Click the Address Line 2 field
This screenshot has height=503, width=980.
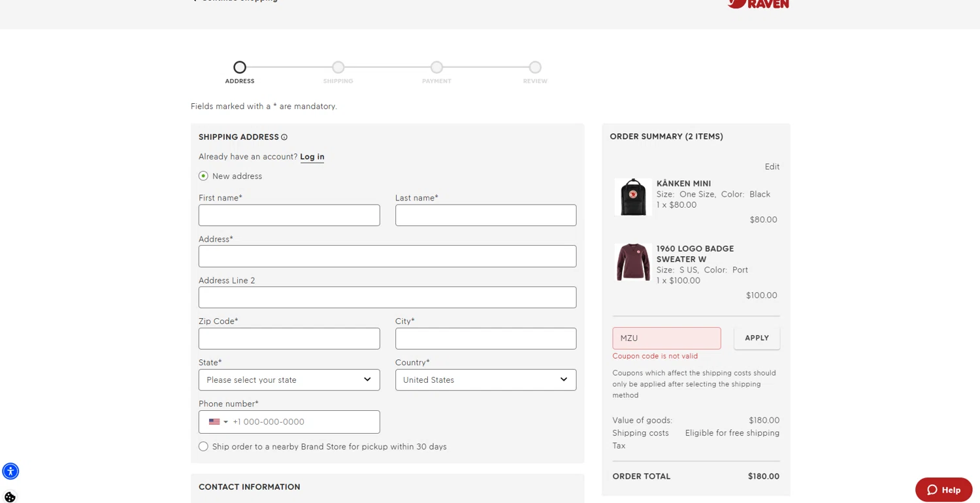387,297
